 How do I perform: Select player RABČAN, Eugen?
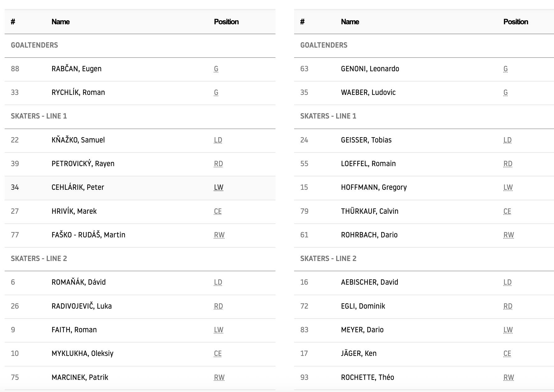click(77, 69)
